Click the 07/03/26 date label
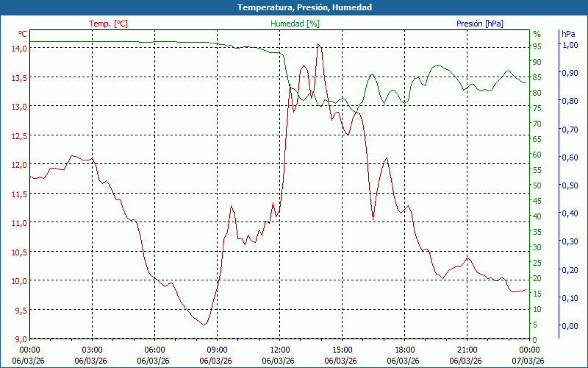The height and width of the screenshot is (368, 588). pyautogui.click(x=529, y=361)
